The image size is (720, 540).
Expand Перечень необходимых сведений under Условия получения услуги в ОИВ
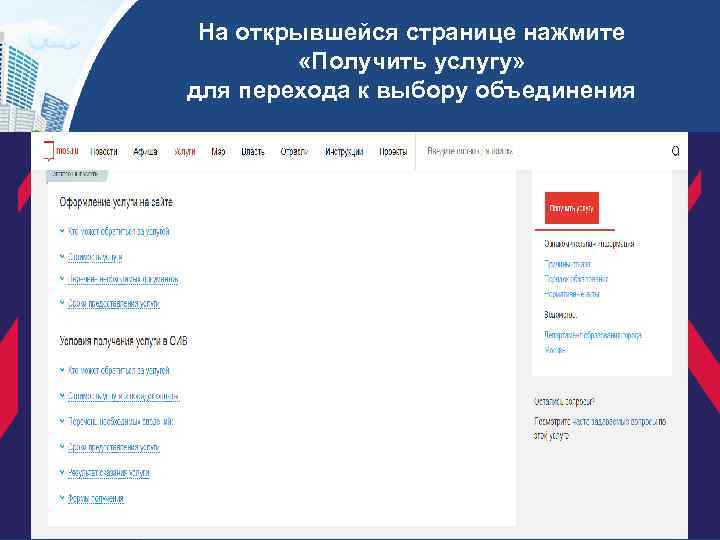[x=121, y=421]
